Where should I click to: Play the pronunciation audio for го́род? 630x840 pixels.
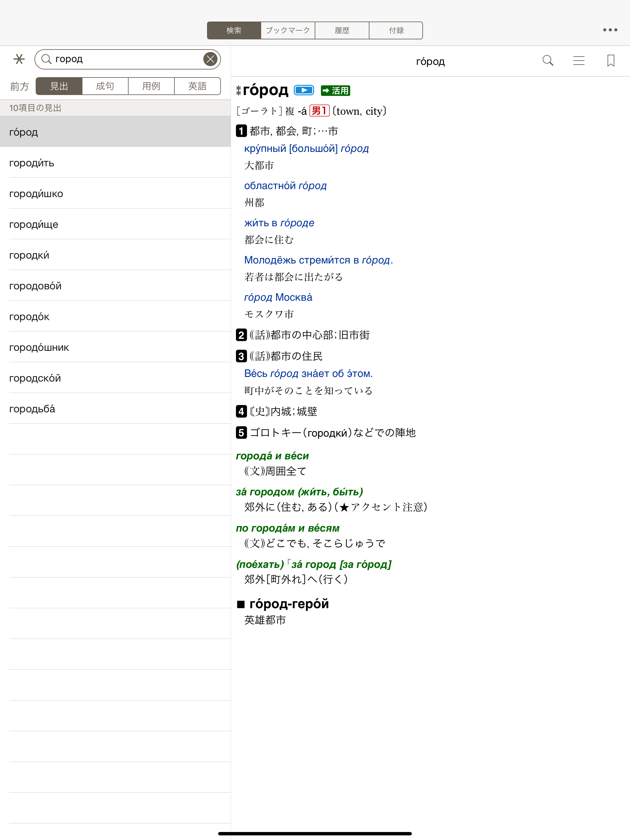304,90
